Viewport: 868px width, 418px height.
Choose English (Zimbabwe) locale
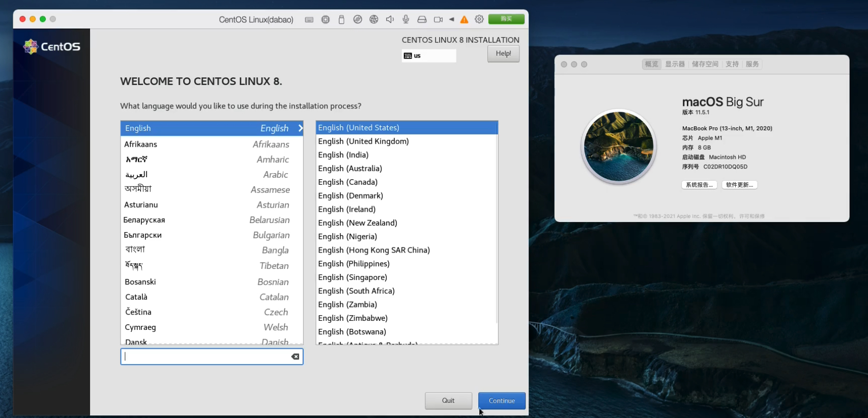click(406, 318)
